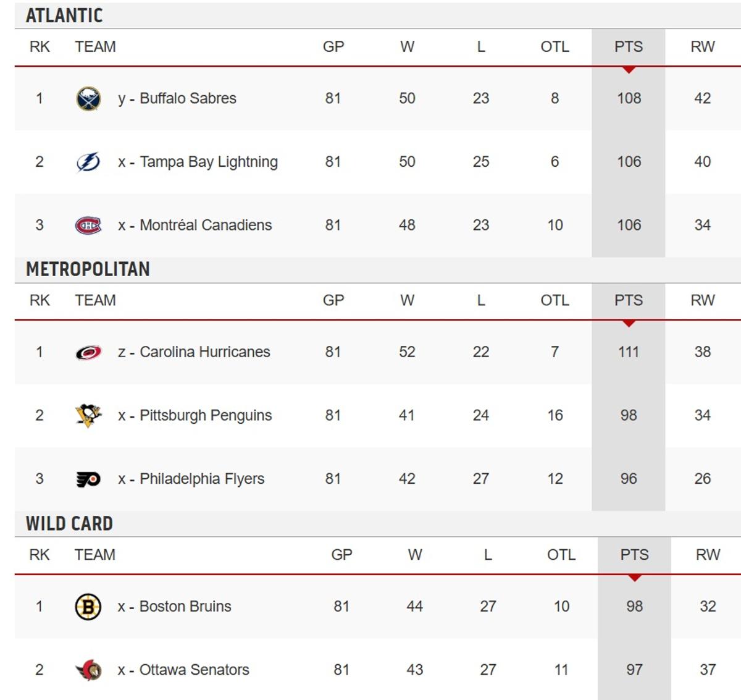This screenshot has width=741, height=700.
Task: Open the Buffalo Sabres team page
Action: tap(185, 98)
